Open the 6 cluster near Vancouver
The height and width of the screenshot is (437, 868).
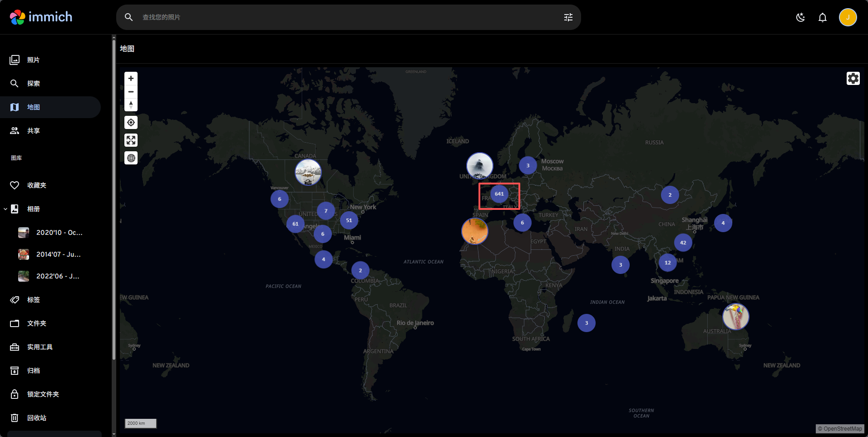(x=280, y=199)
